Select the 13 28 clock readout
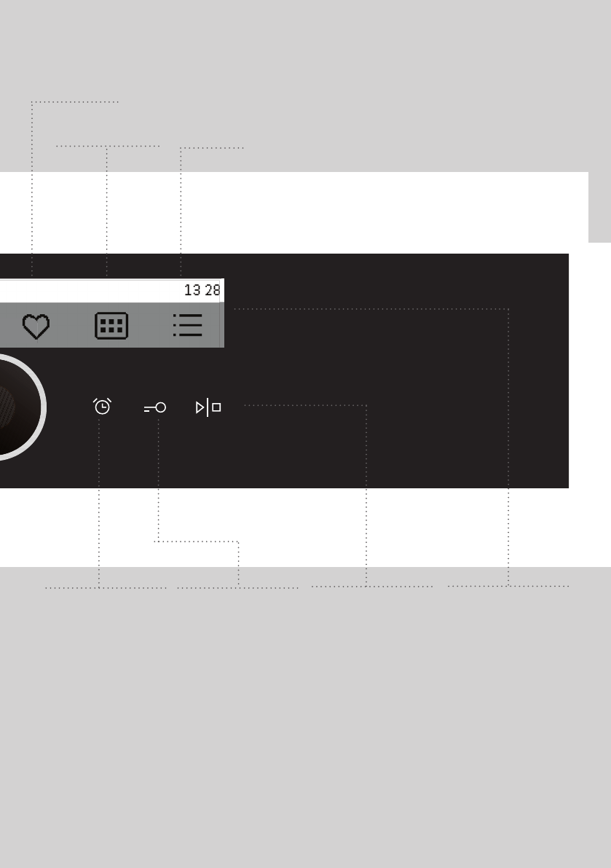The height and width of the screenshot is (868, 611). coord(202,290)
